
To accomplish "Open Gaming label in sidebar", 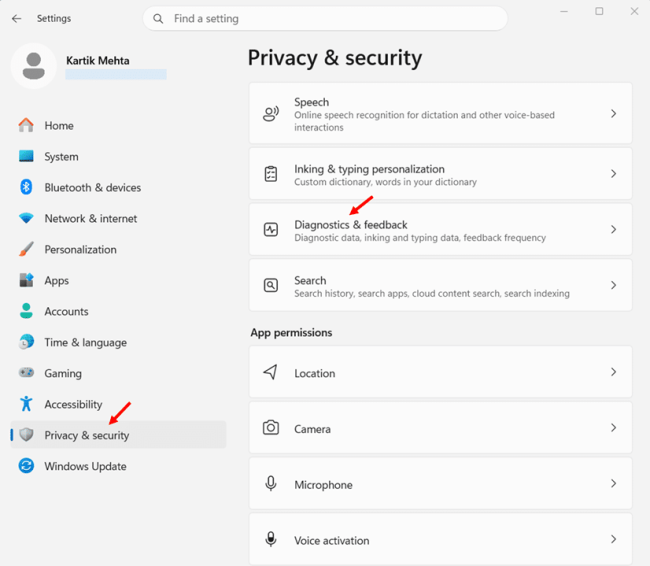I will tap(63, 374).
